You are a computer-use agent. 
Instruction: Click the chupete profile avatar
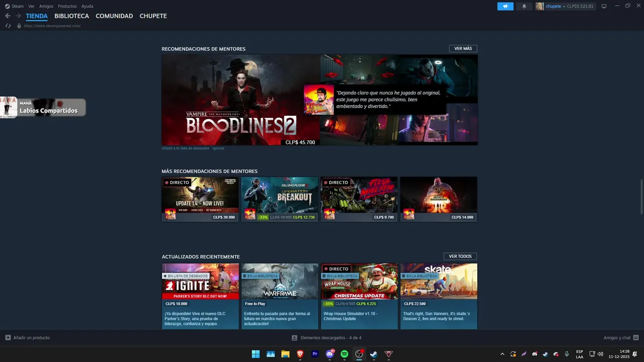[x=539, y=6]
